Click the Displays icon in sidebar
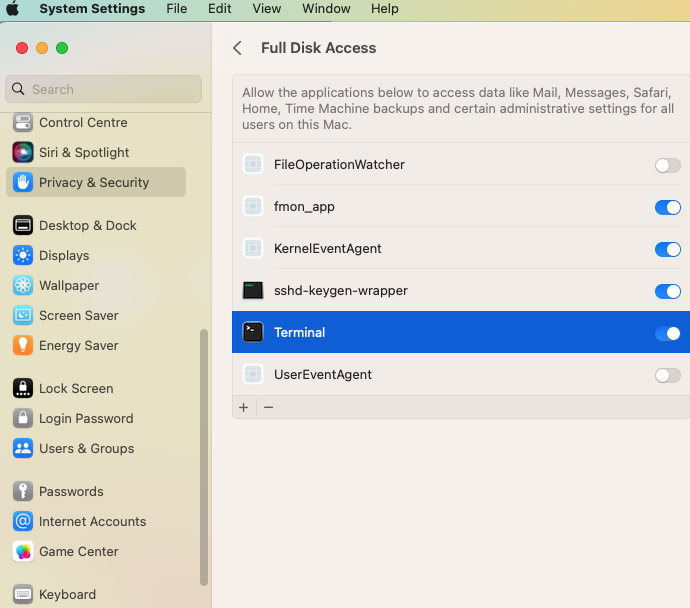This screenshot has height=608, width=690. (23, 255)
